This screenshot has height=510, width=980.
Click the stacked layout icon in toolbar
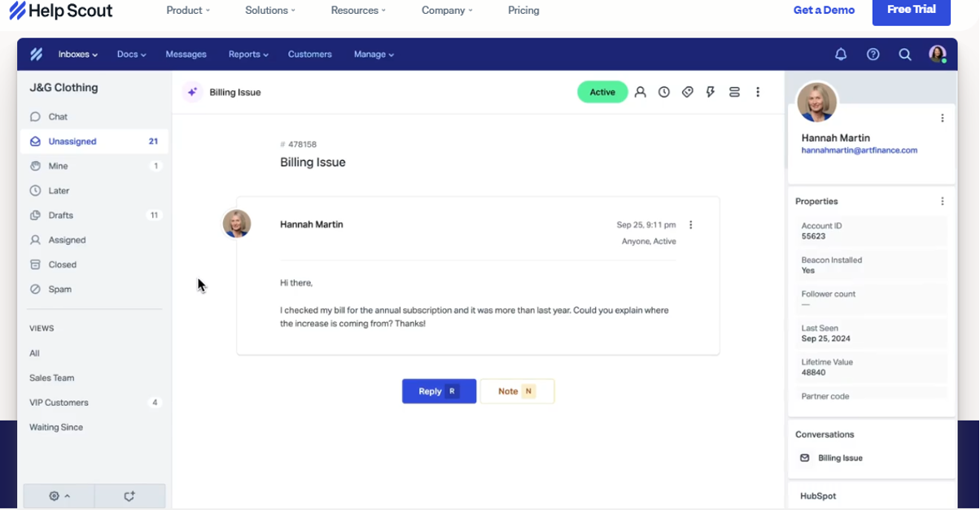[734, 92]
